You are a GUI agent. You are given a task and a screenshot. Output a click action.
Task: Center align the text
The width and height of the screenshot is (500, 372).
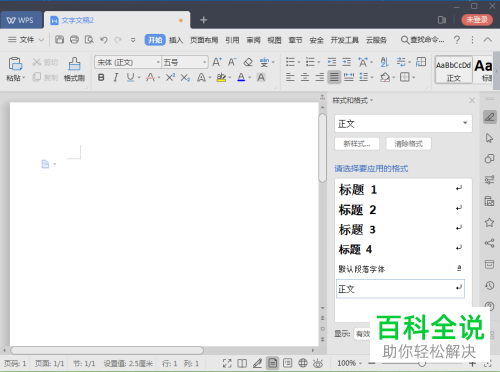click(x=305, y=77)
